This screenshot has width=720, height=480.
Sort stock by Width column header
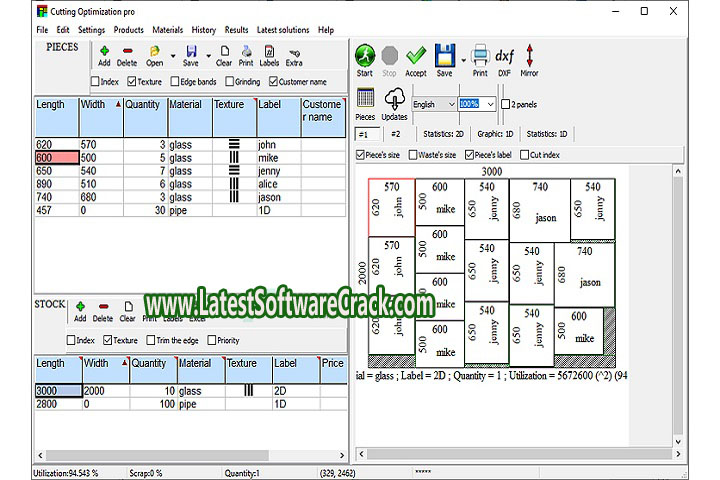(x=106, y=370)
